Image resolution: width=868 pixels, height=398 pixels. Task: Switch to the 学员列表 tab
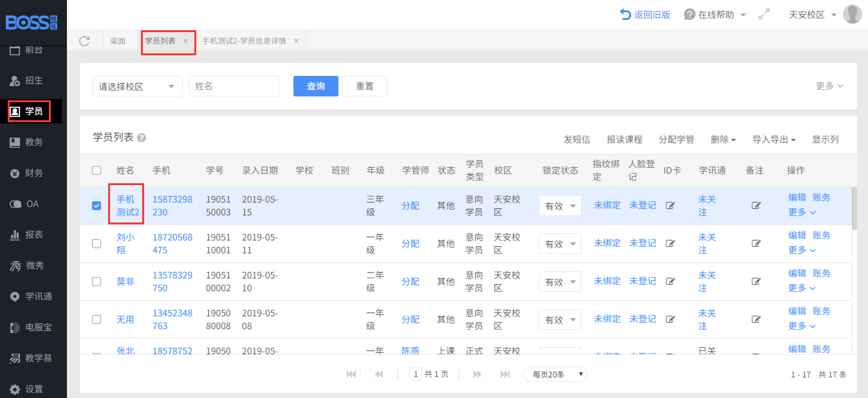[x=160, y=41]
